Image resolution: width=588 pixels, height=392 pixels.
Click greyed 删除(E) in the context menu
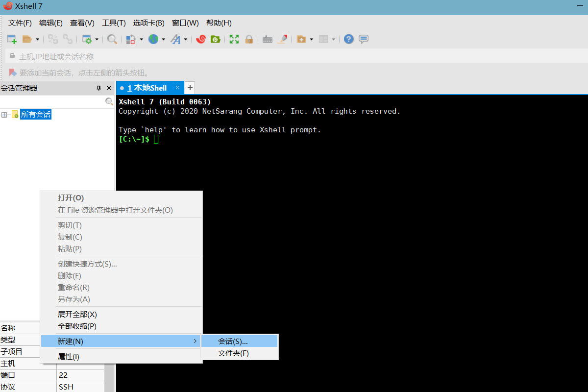[121, 276]
